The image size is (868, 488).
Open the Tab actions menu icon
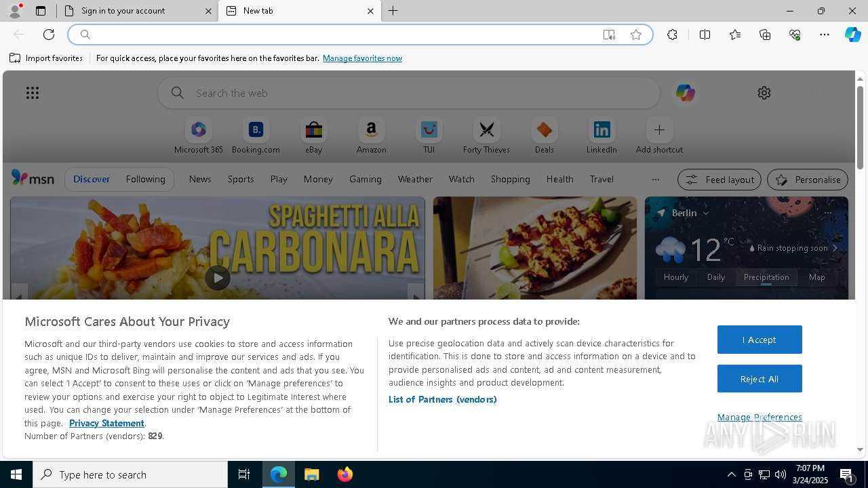tap(41, 11)
